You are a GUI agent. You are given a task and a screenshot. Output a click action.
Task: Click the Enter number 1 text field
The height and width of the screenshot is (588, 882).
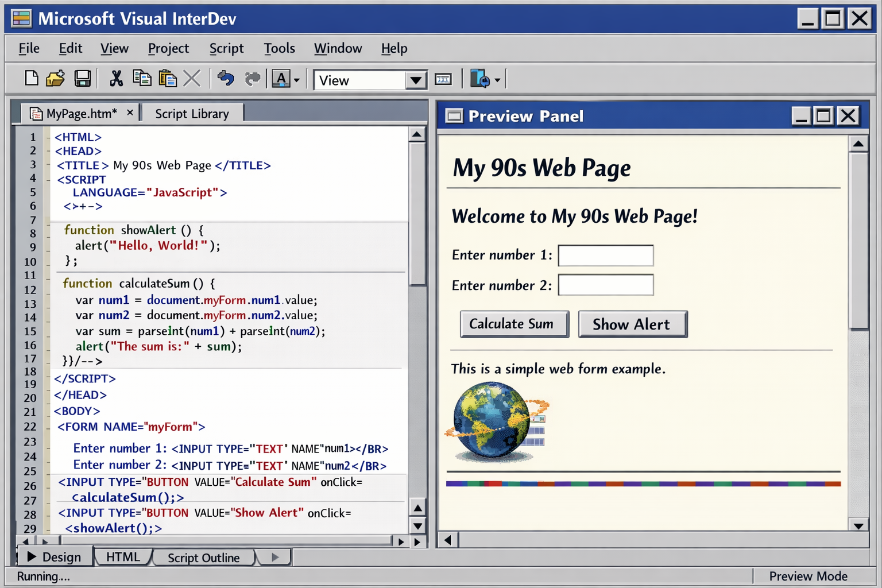pos(605,256)
